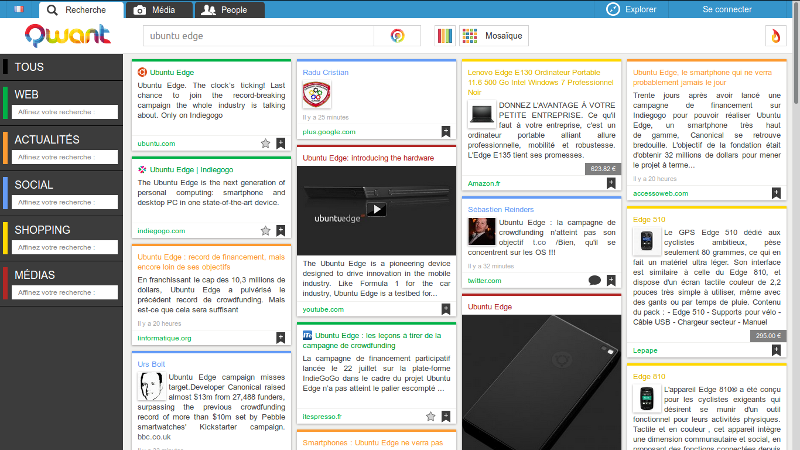800x450 pixels.
Task: Select the SOCIAL category
Action: point(34,185)
